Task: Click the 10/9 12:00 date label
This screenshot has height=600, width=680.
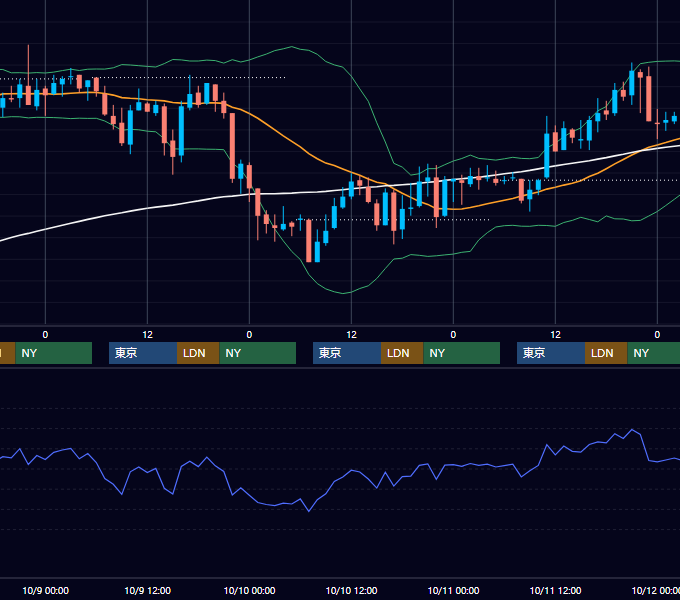Action: pyautogui.click(x=147, y=590)
